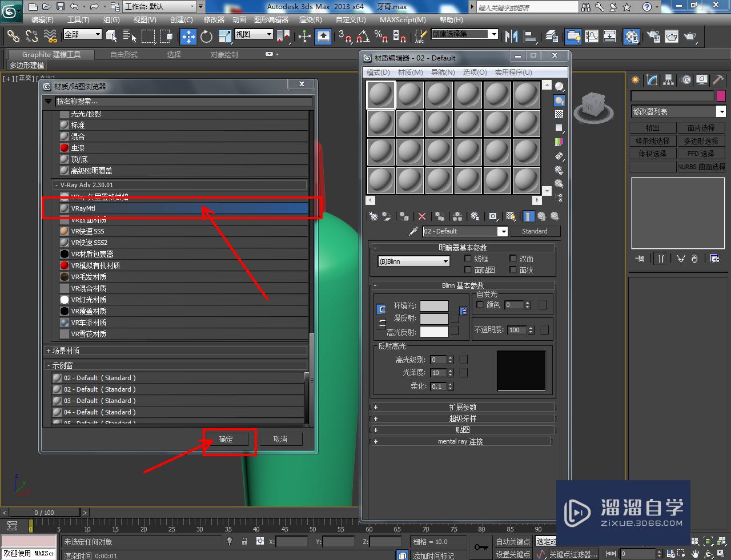This screenshot has width=731, height=560.
Task: Click Reset Map/Mtl red X icon
Action: (422, 216)
